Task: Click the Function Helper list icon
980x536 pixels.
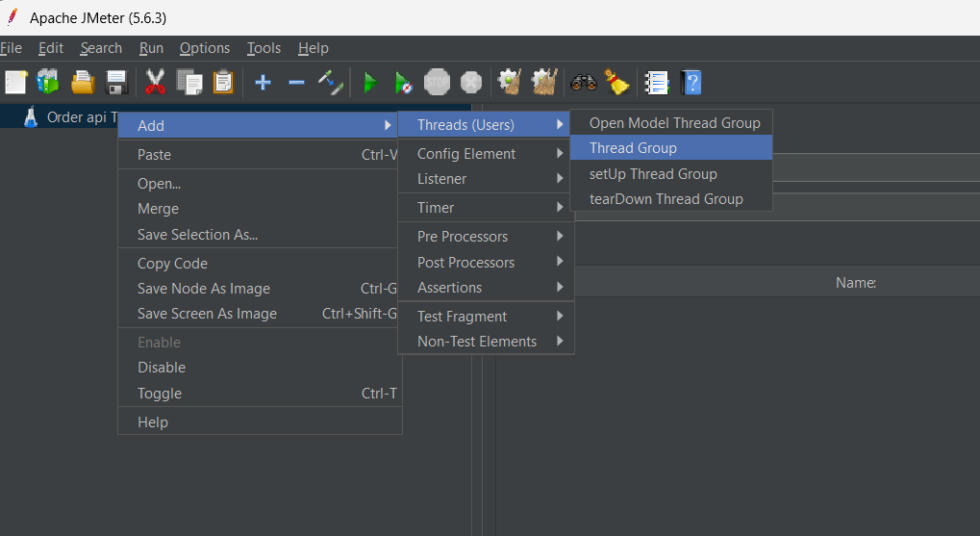Action: click(656, 82)
